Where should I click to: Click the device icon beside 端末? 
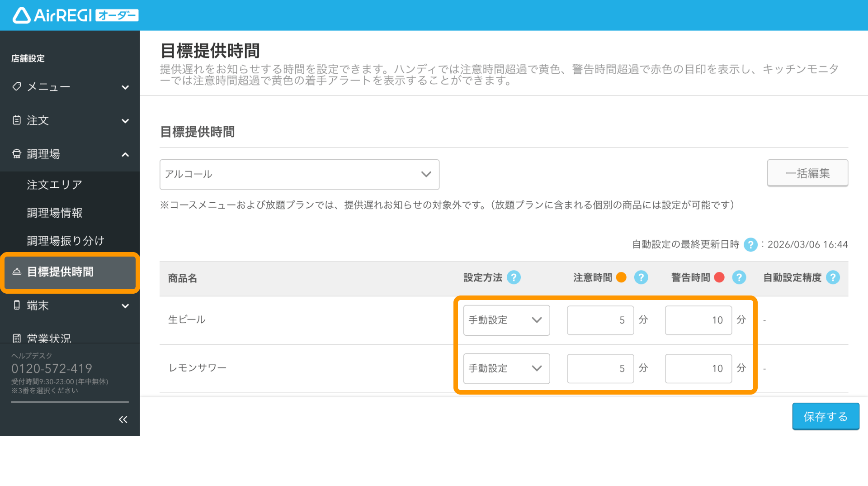tap(17, 305)
